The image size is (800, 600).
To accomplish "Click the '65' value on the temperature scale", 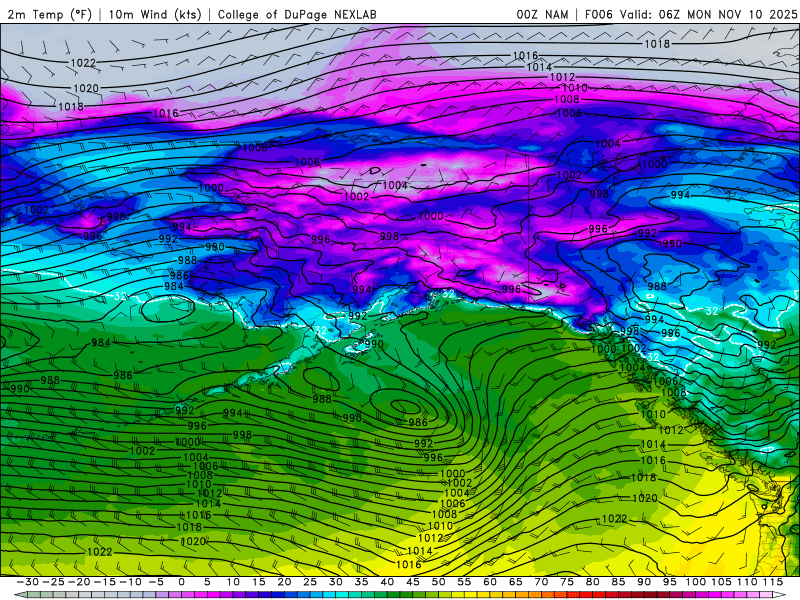I will (515, 582).
